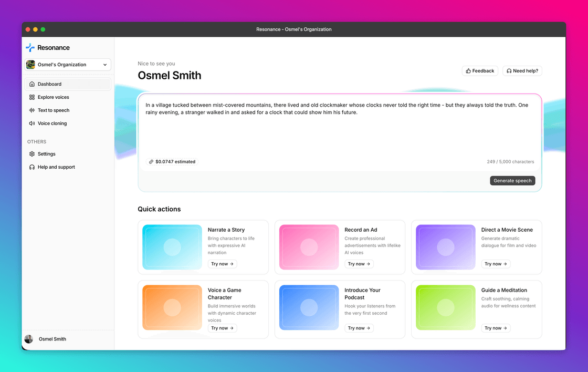Select the purple Direct a Movie Scene thumbnail
This screenshot has width=588, height=372.
[446, 247]
